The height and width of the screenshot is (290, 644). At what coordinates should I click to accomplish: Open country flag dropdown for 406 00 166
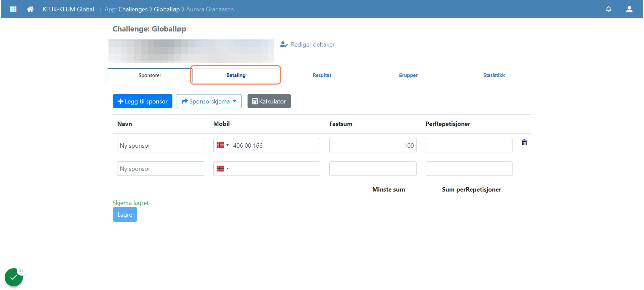tap(222, 145)
